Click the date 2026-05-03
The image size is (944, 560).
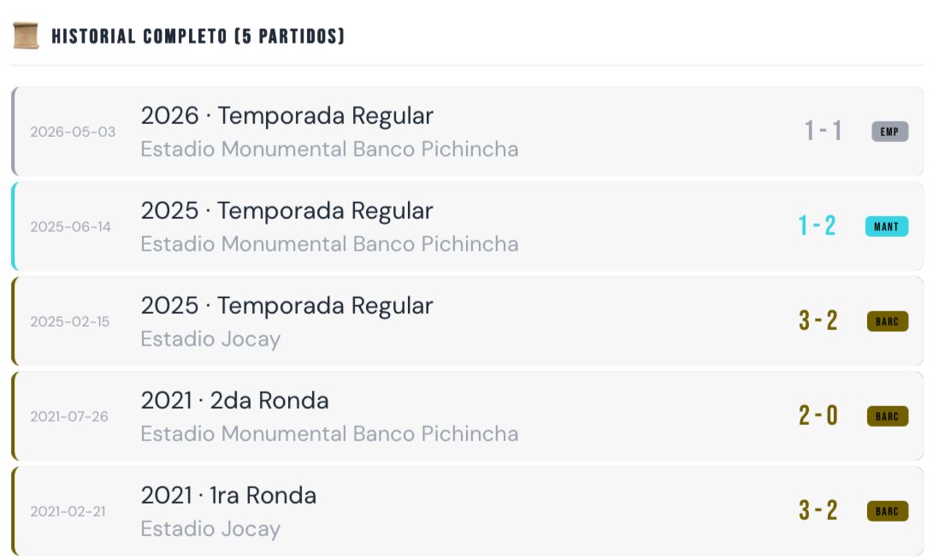[73, 132]
